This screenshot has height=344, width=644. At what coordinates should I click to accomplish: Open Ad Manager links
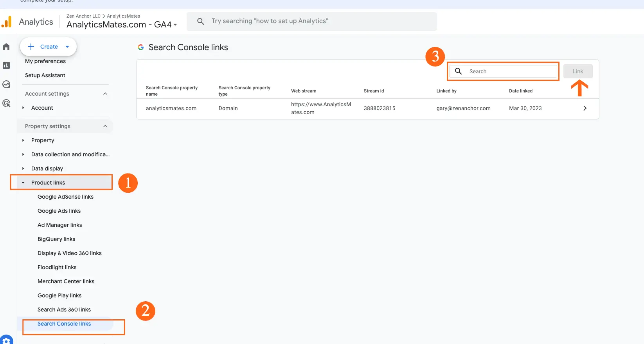pos(60,225)
